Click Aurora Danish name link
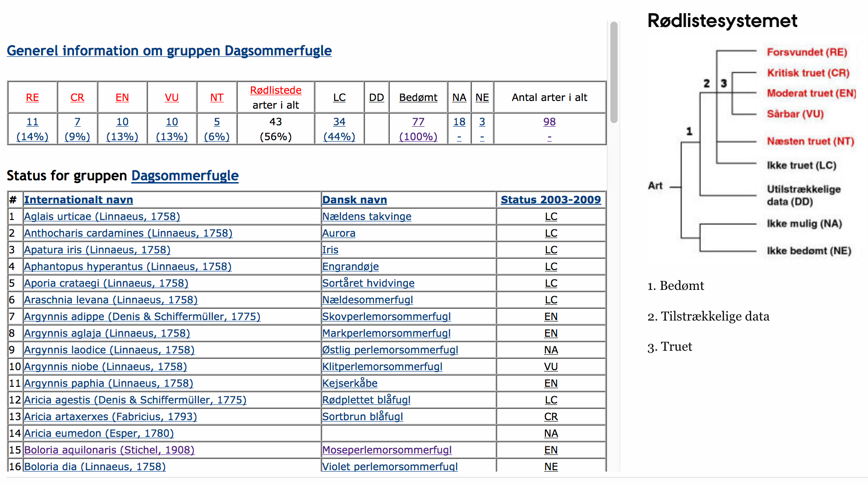868x486 pixels. [339, 233]
